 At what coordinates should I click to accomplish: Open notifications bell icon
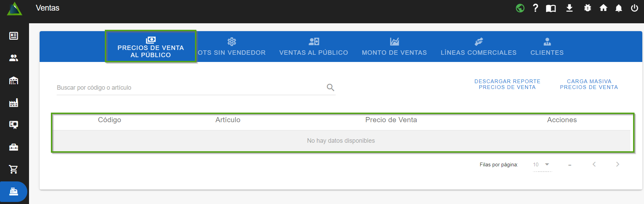[618, 8]
